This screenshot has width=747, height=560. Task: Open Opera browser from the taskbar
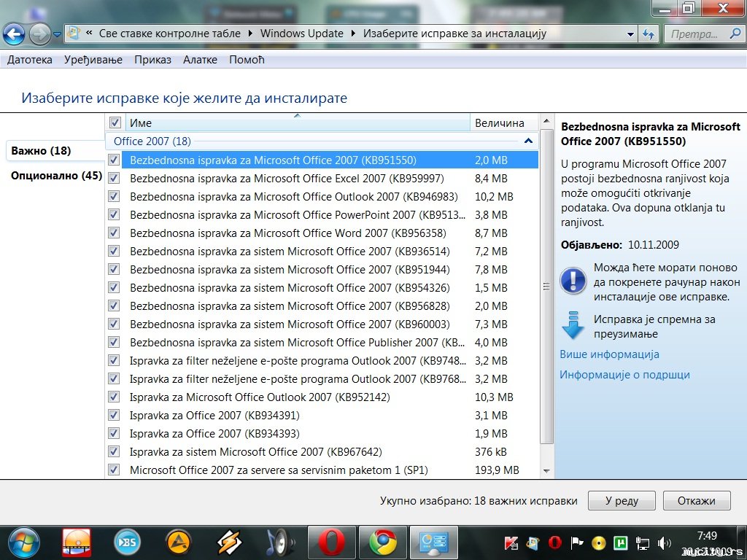click(332, 542)
